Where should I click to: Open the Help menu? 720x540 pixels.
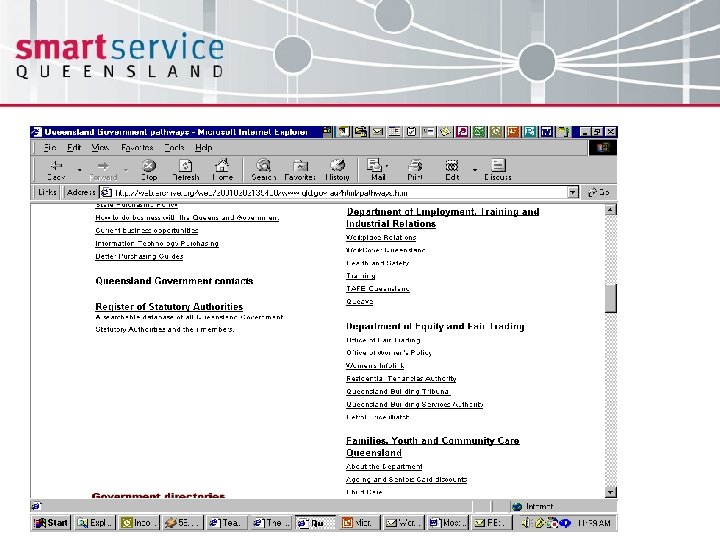[203, 147]
